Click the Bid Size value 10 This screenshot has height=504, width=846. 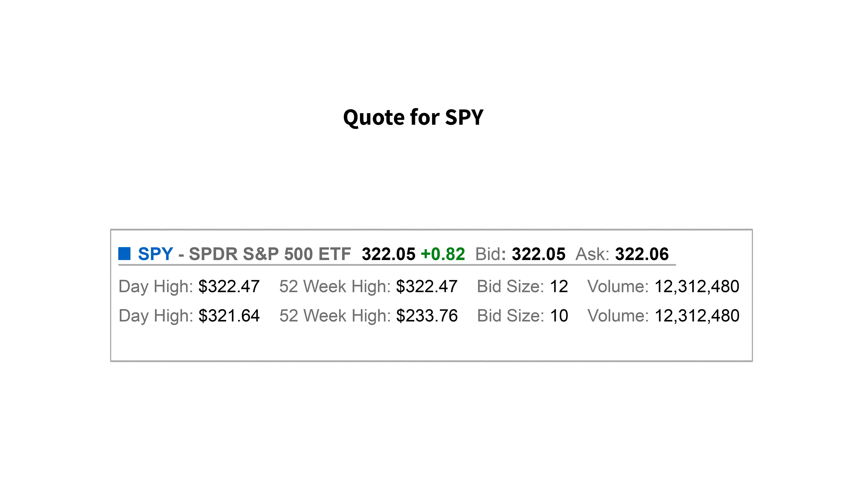(559, 315)
